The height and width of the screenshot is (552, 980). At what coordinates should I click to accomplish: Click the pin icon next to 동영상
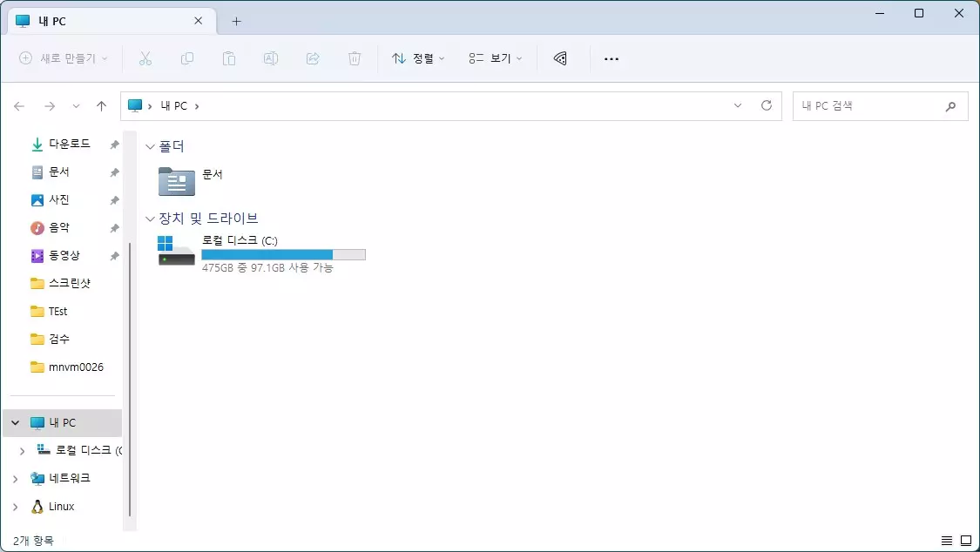pyautogui.click(x=114, y=256)
